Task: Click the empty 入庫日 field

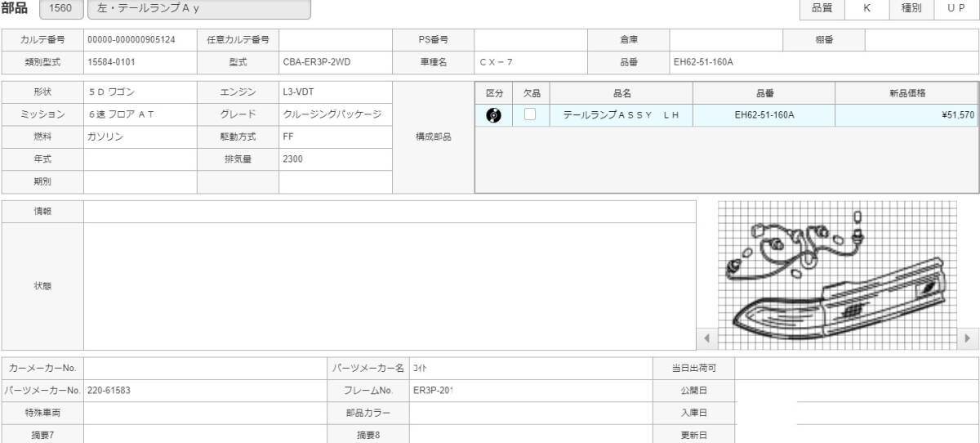Action: pos(857,413)
